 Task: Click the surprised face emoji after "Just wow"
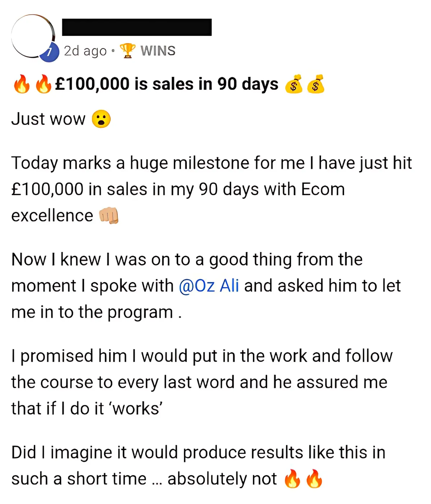click(x=101, y=119)
